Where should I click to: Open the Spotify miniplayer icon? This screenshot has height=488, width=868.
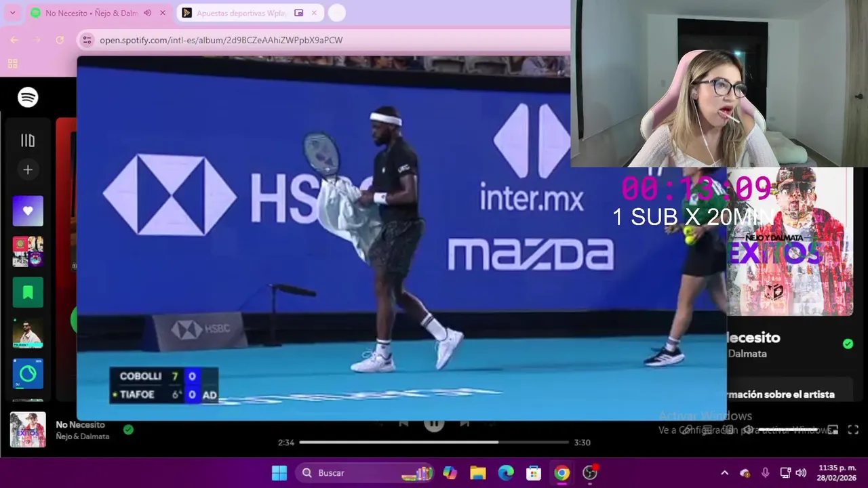coord(833,430)
